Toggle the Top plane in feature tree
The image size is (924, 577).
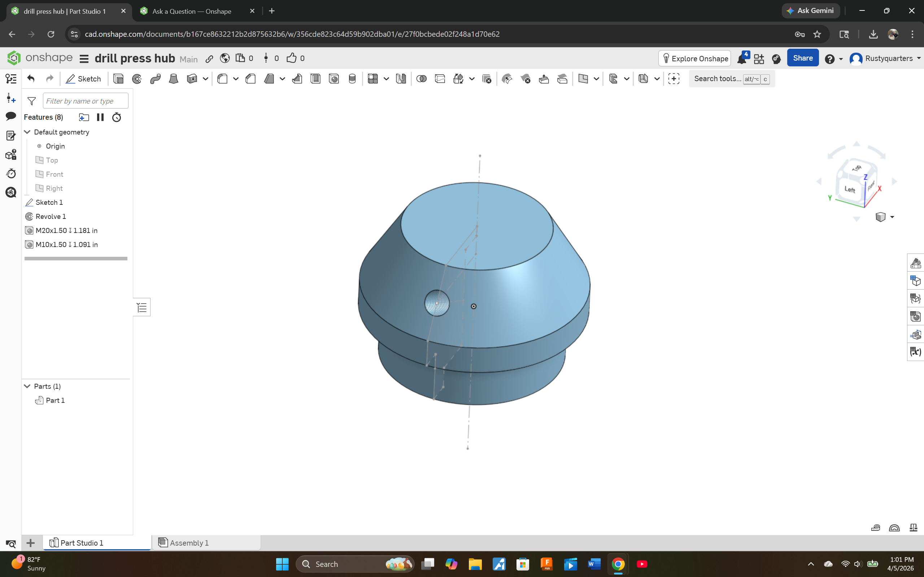52,160
